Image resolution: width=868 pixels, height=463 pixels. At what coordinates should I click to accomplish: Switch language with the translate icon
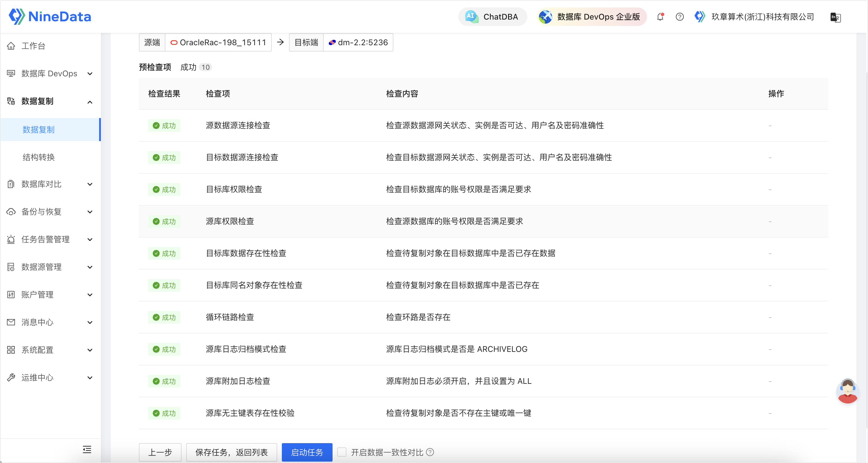click(x=835, y=17)
